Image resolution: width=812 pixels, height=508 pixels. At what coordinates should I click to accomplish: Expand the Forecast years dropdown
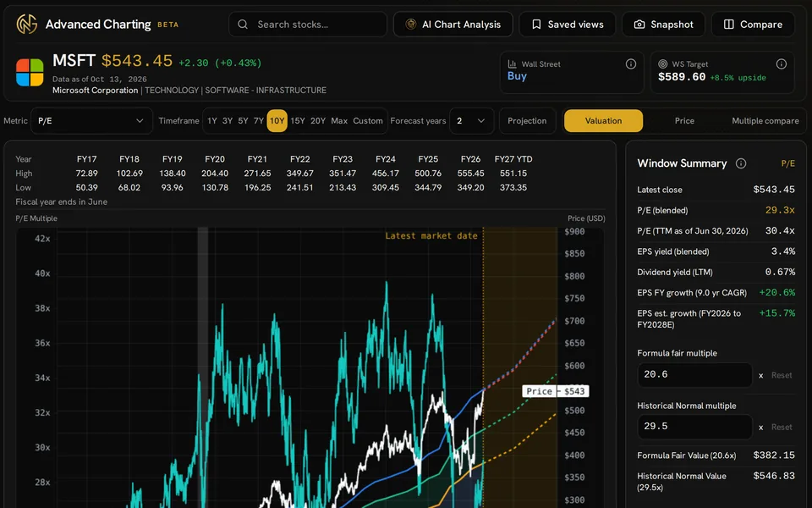click(471, 121)
